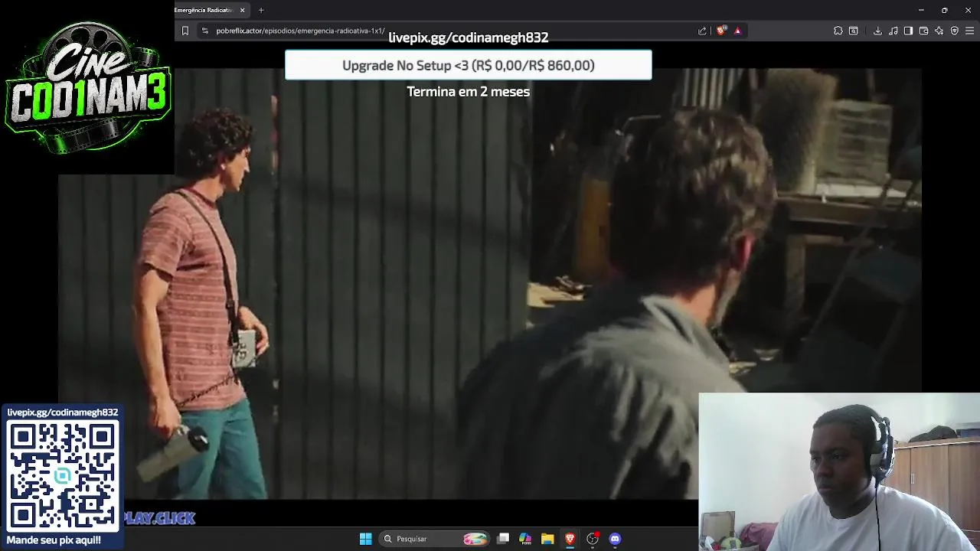980x551 pixels.
Task: Open the Windows Start menu
Action: [x=366, y=539]
